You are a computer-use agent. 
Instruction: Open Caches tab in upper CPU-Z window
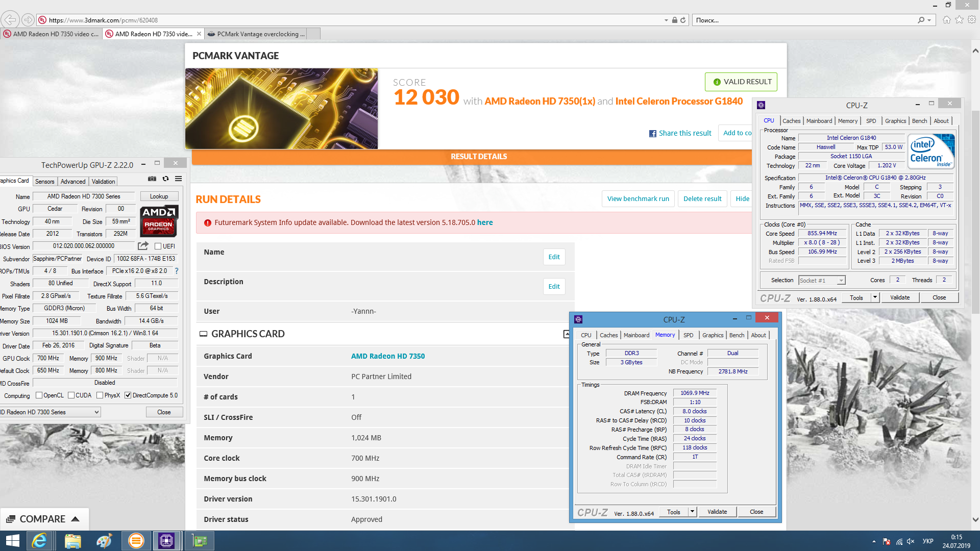pyautogui.click(x=792, y=121)
